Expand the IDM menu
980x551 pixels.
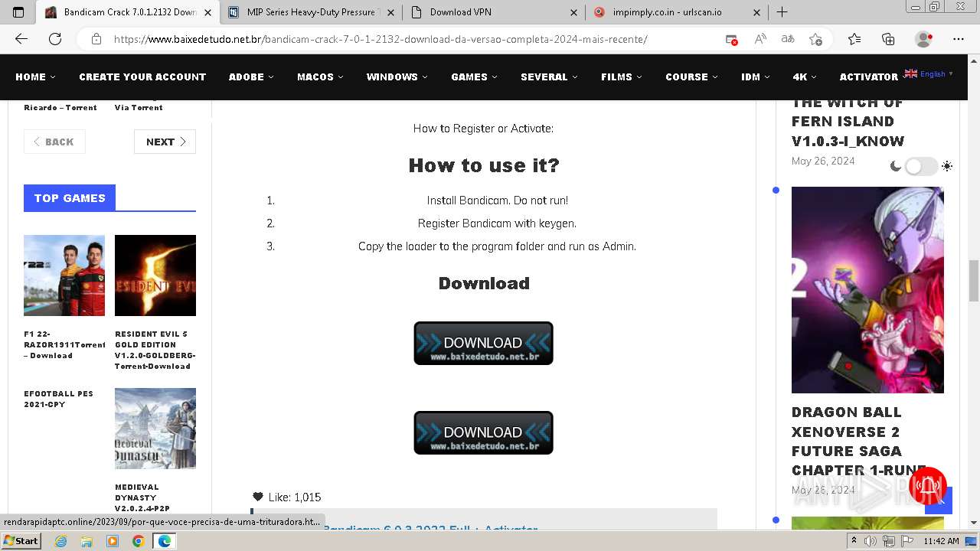[x=755, y=77]
